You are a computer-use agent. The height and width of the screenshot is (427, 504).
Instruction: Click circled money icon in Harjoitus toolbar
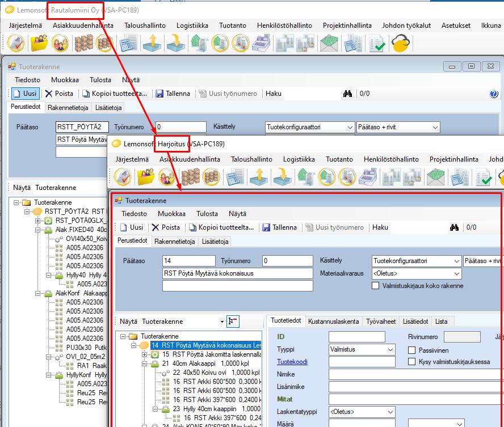pyautogui.click(x=327, y=177)
